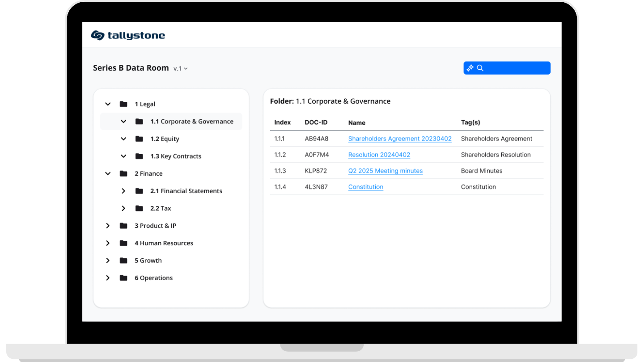Click the Name column header
This screenshot has width=644, height=362.
click(357, 122)
